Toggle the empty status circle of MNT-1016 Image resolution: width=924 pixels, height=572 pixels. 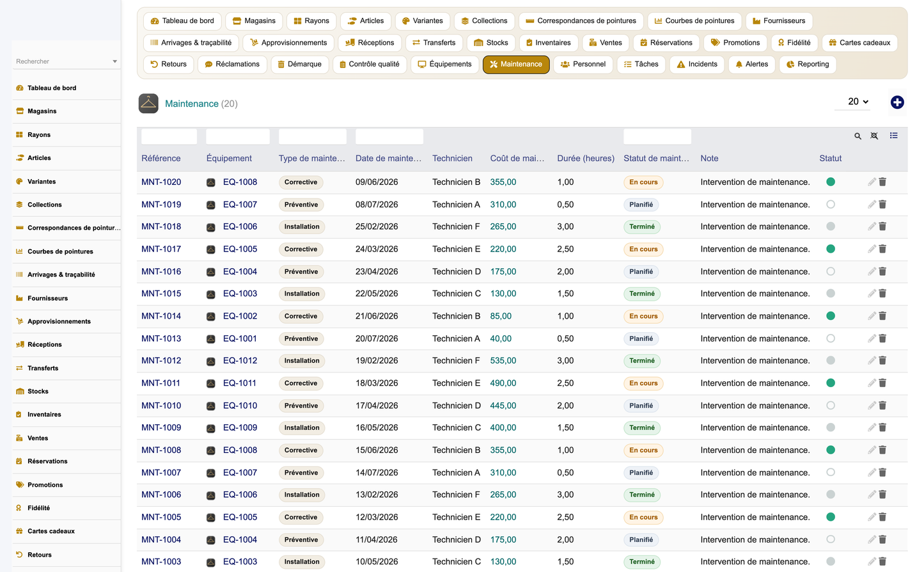[831, 271]
